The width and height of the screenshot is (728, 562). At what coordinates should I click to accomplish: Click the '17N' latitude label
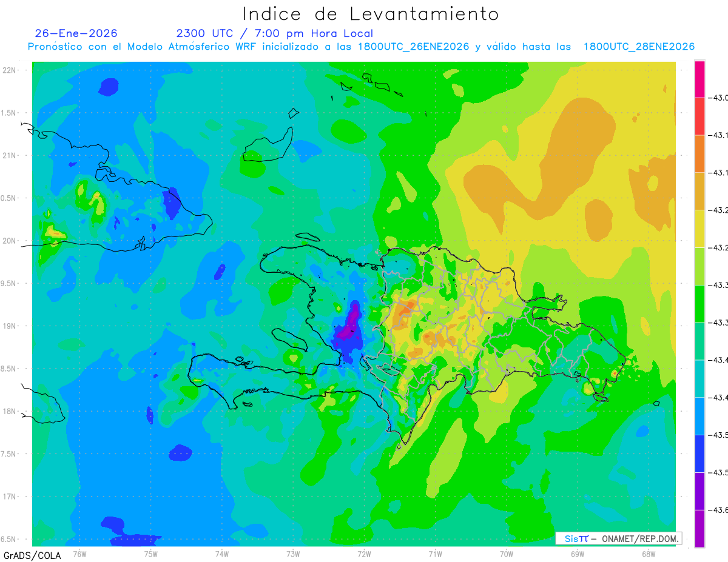click(x=10, y=497)
